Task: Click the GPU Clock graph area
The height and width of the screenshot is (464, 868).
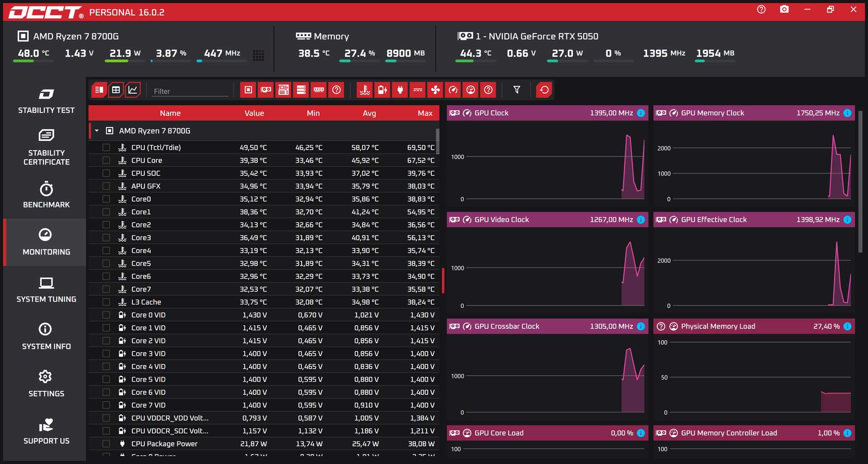Action: pyautogui.click(x=547, y=164)
